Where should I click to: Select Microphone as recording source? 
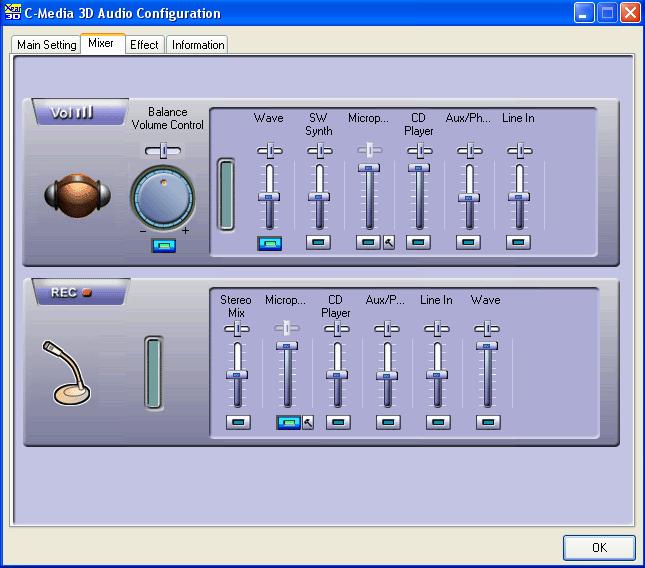(x=288, y=422)
